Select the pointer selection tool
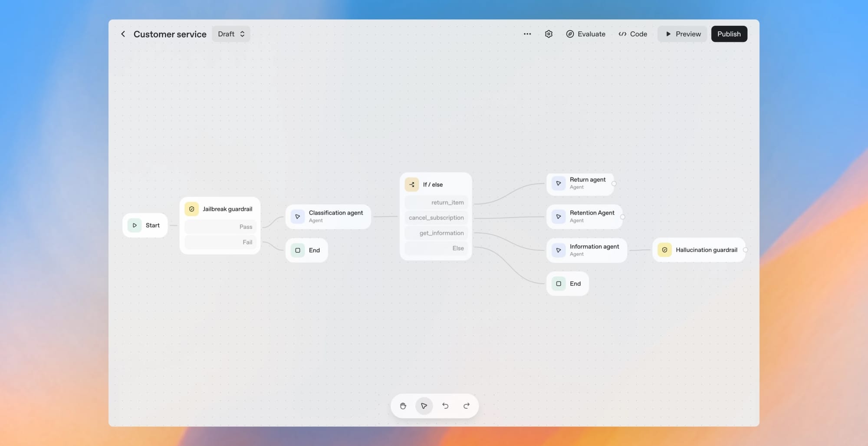The width and height of the screenshot is (868, 446). click(424, 406)
